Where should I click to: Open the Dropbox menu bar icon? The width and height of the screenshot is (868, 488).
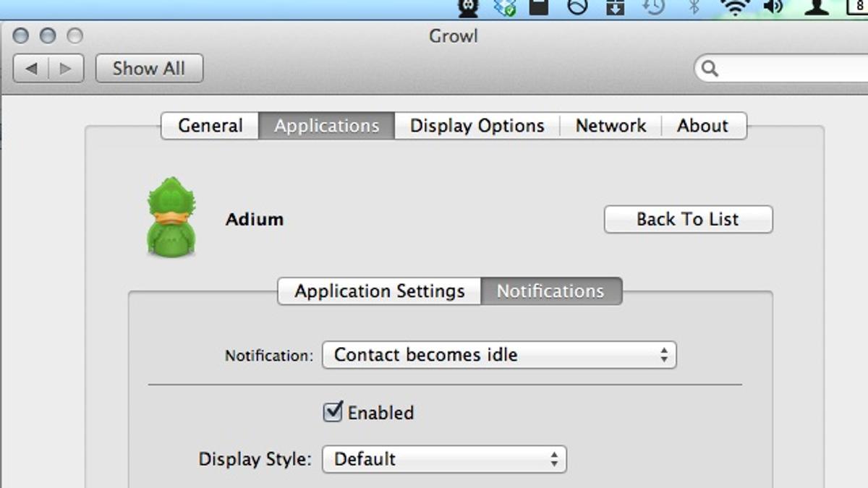point(505,8)
